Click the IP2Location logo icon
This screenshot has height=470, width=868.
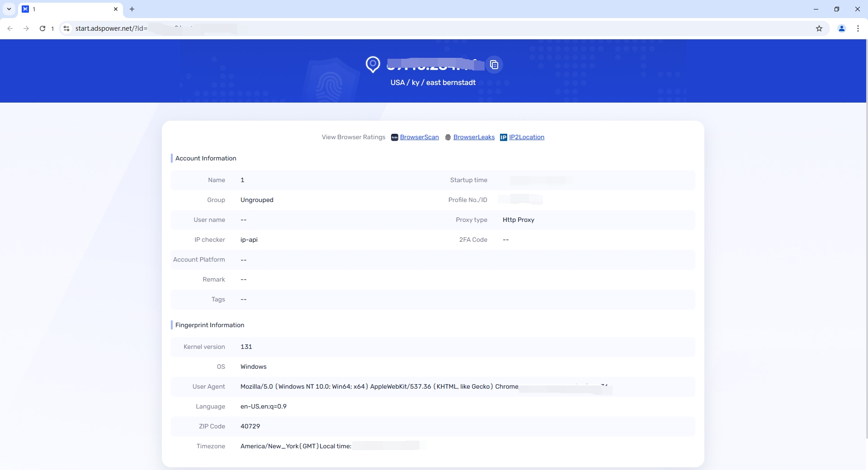[x=504, y=137]
